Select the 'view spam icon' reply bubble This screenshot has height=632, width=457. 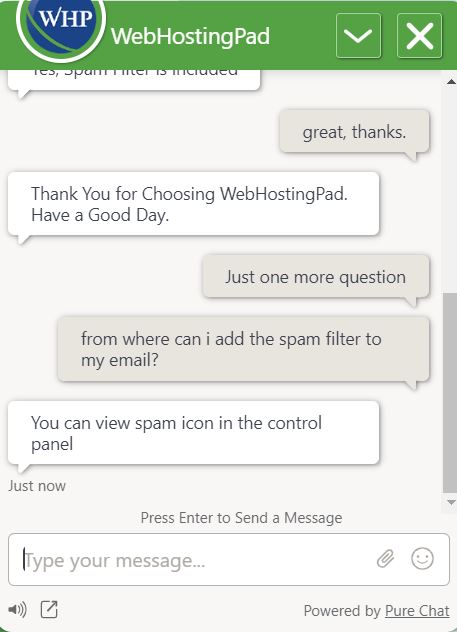pos(193,433)
